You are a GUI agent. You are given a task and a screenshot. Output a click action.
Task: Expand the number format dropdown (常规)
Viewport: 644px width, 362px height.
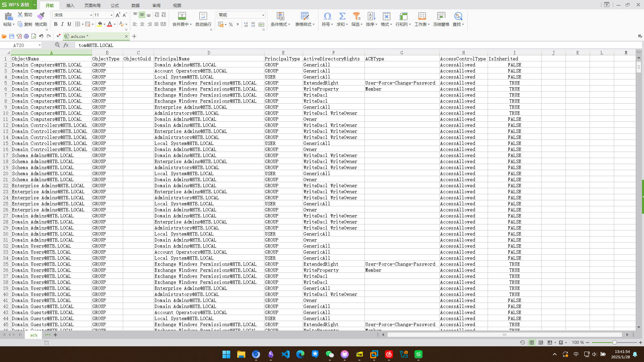263,15
